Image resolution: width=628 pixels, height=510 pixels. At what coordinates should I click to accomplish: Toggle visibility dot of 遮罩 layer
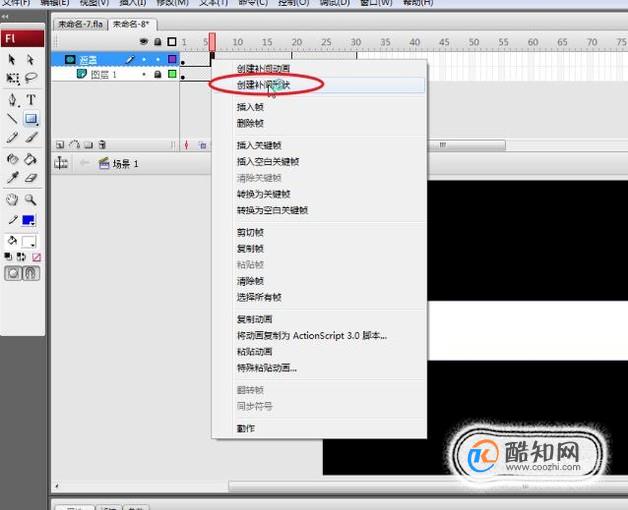144,60
